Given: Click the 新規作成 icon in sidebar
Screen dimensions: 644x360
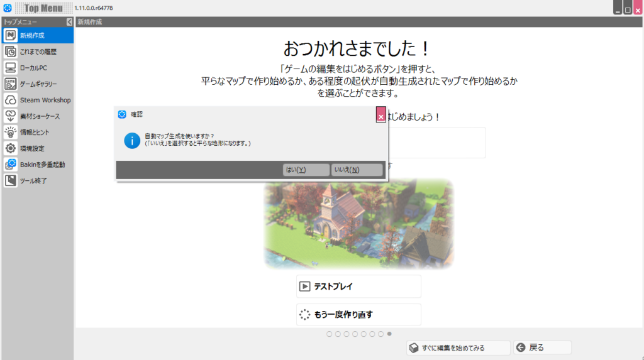Looking at the screenshot, I should (x=11, y=35).
